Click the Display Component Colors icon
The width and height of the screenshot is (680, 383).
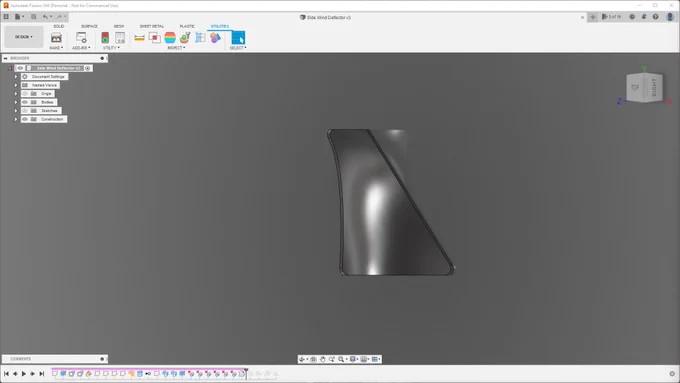[216, 38]
